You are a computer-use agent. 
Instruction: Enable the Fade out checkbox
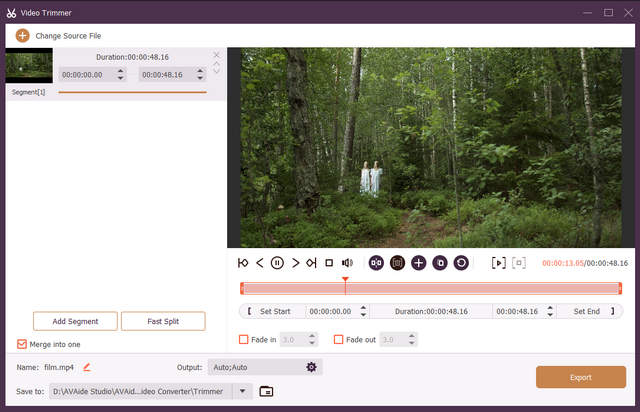tap(338, 340)
